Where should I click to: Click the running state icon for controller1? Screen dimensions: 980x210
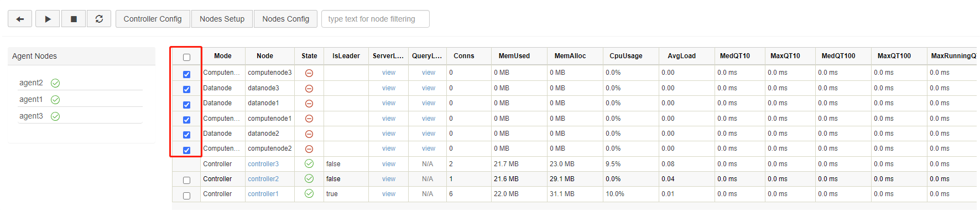click(x=309, y=194)
